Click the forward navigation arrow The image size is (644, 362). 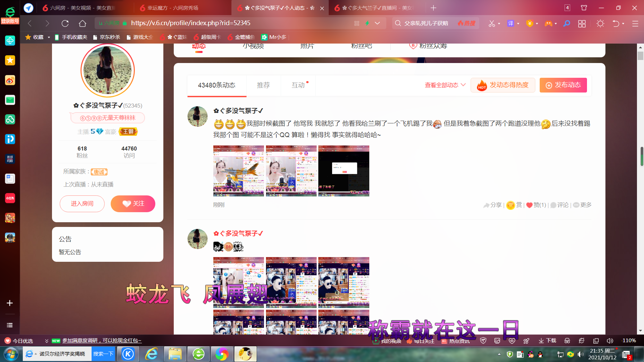point(47,23)
